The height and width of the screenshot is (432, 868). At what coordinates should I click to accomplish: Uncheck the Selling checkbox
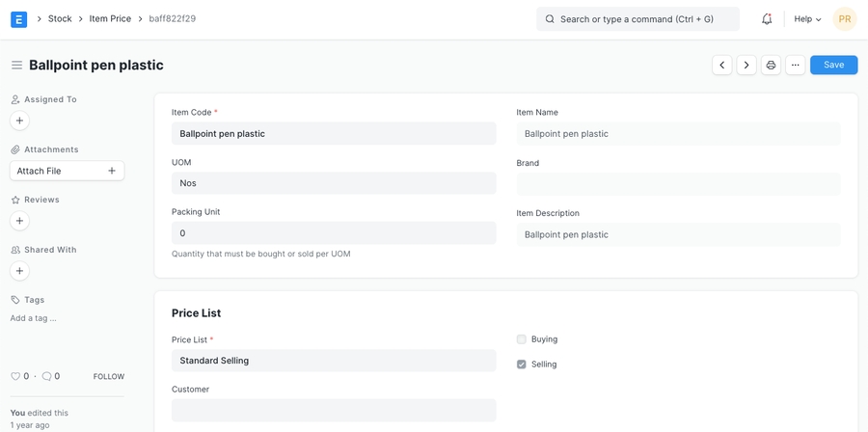522,364
